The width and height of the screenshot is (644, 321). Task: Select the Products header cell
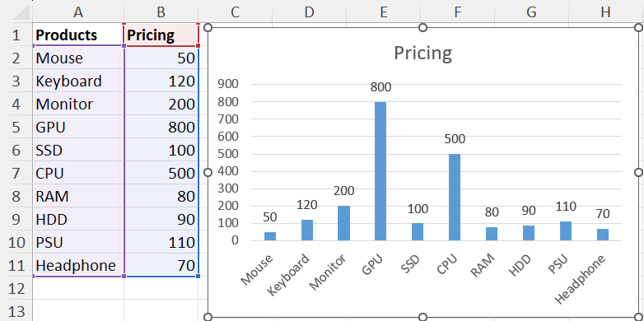point(78,35)
